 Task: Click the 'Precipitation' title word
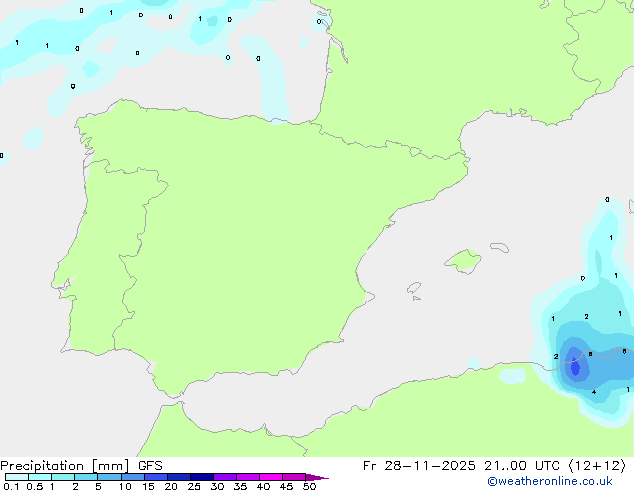pyautogui.click(x=42, y=466)
